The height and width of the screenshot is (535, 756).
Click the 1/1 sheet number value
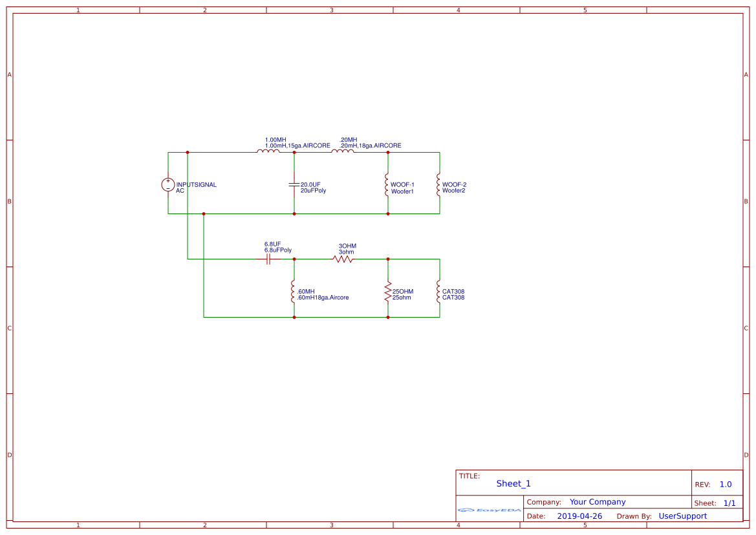729,503
